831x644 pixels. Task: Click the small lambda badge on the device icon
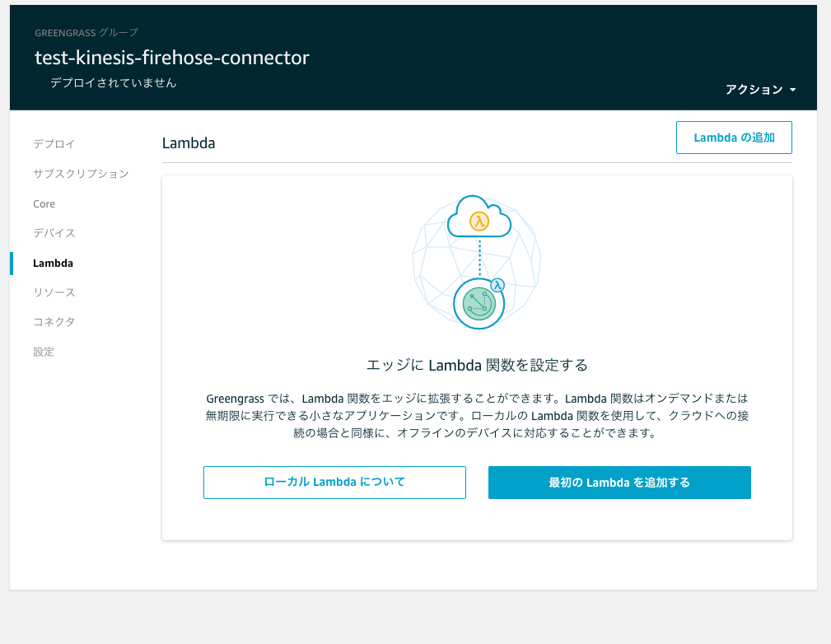(497, 285)
